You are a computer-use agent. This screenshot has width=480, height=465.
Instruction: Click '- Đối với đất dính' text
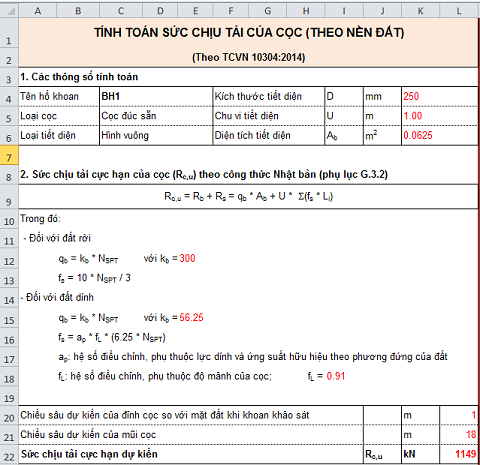[57, 297]
